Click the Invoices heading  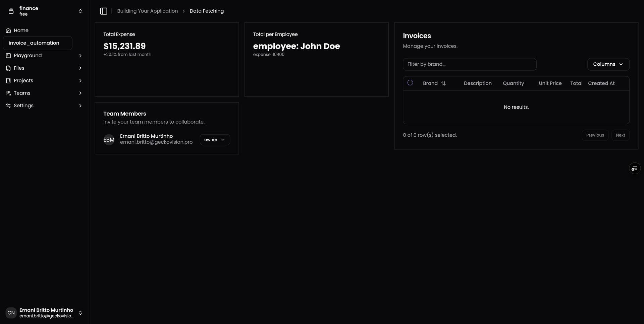417,36
